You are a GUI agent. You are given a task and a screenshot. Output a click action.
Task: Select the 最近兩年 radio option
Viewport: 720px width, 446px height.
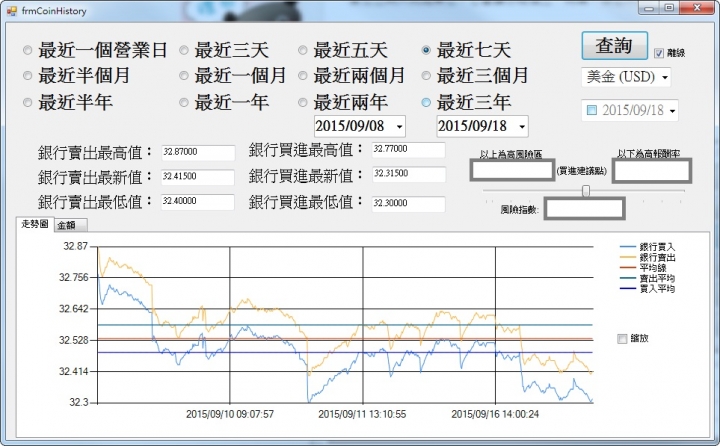pyautogui.click(x=303, y=102)
